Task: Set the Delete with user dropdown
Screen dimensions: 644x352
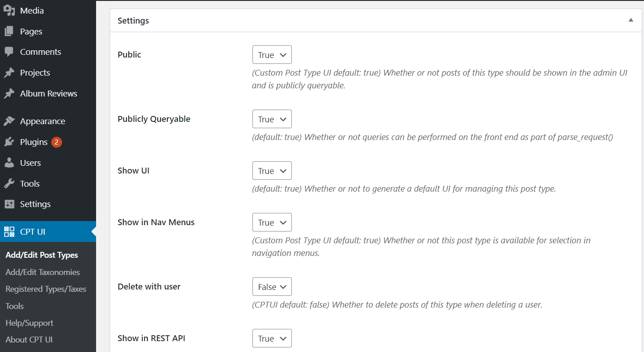Action: tap(271, 286)
